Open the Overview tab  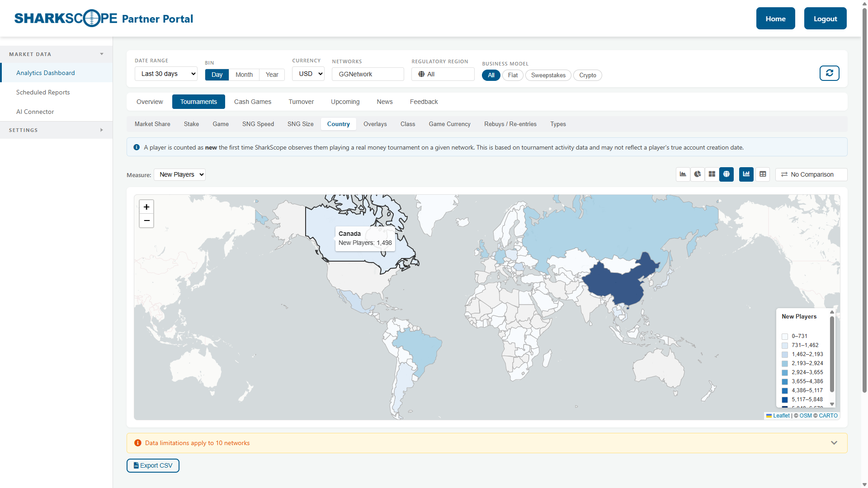tap(150, 102)
